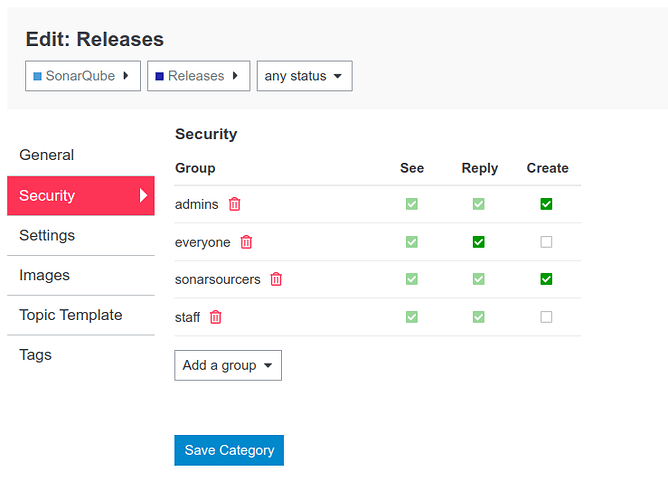Toggle See permission for staff
Image resolution: width=668 pixels, height=500 pixels.
click(x=412, y=317)
